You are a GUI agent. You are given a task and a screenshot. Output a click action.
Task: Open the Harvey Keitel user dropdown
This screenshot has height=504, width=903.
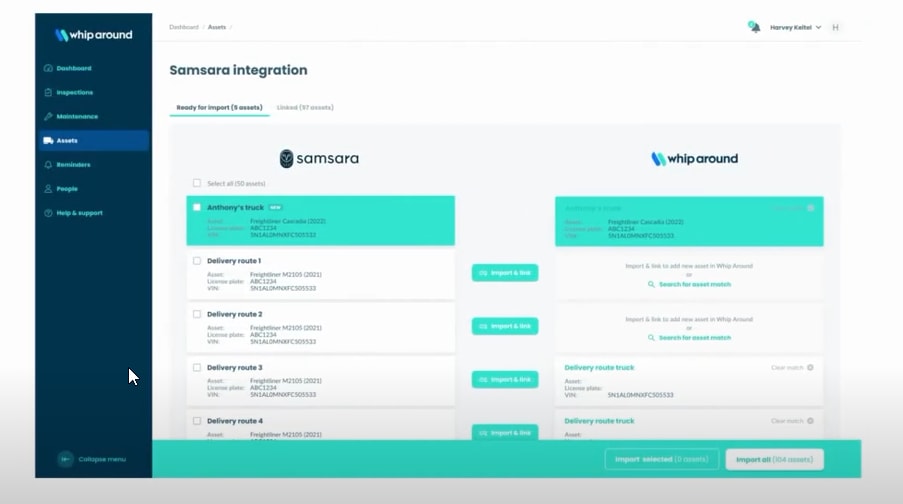click(795, 27)
